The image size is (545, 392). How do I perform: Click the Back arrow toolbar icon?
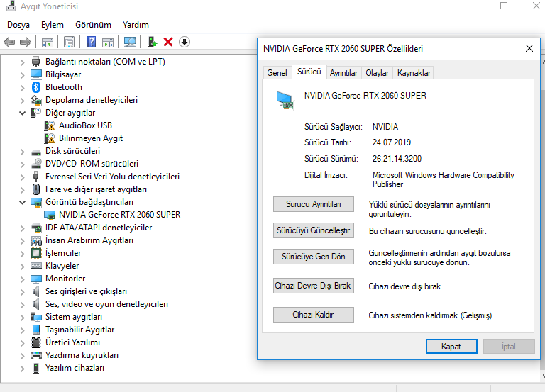point(9,43)
